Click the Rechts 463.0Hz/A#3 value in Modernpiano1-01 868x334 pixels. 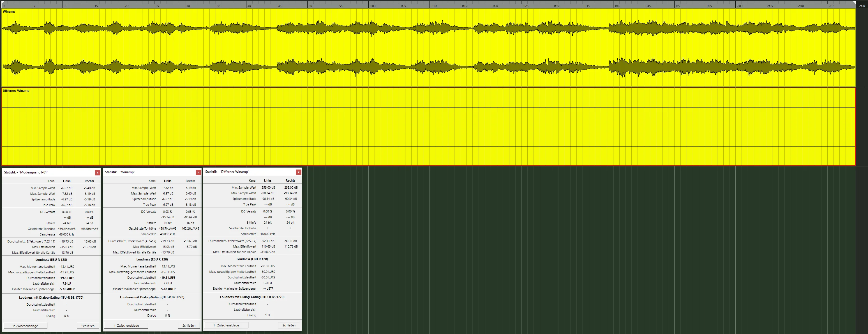89,229
